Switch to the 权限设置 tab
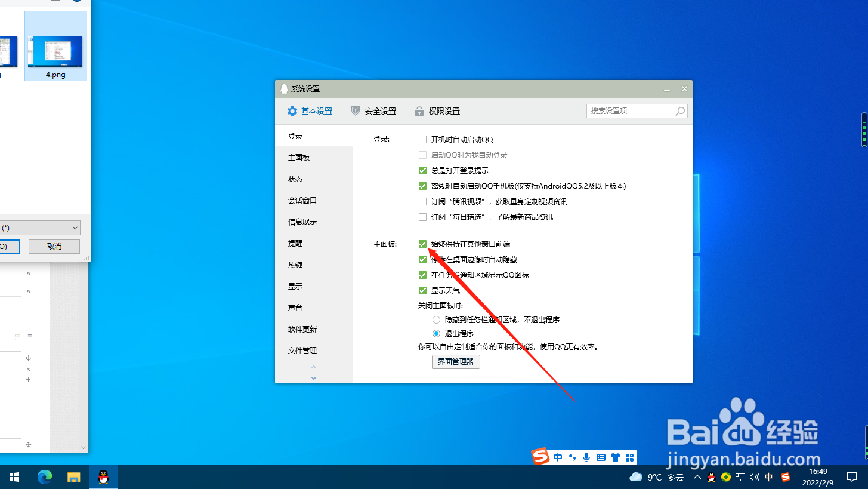The width and height of the screenshot is (868, 489). [437, 111]
